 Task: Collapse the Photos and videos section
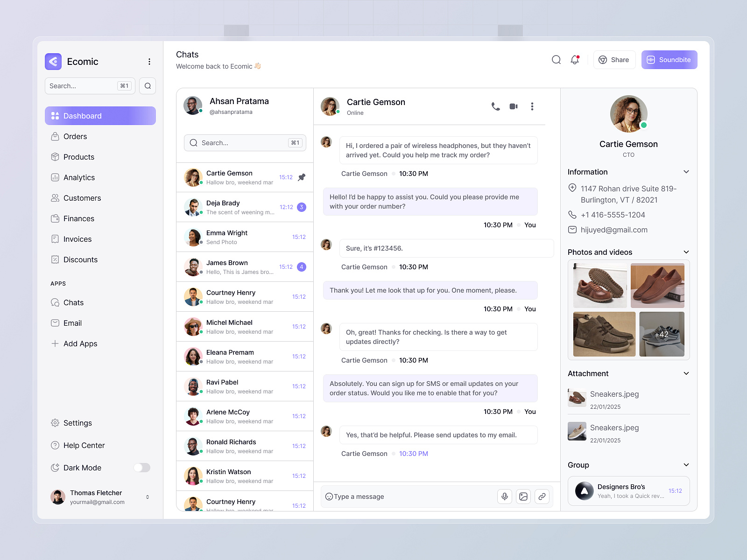(686, 252)
